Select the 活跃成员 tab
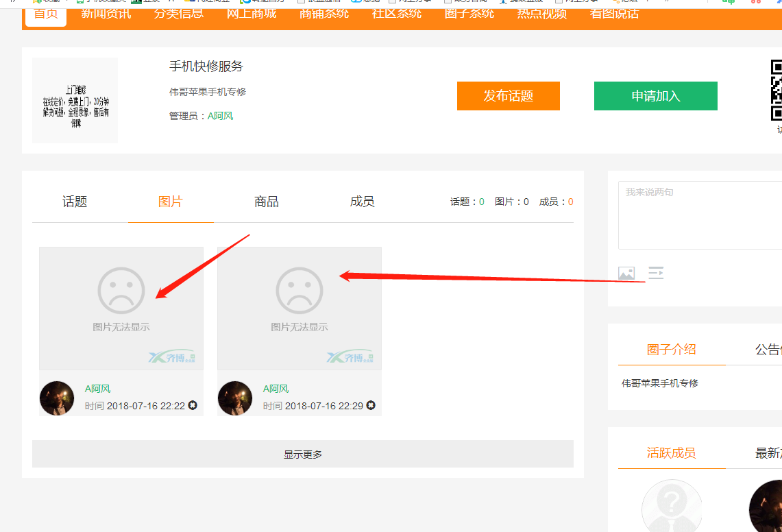The height and width of the screenshot is (532, 782). tap(671, 452)
